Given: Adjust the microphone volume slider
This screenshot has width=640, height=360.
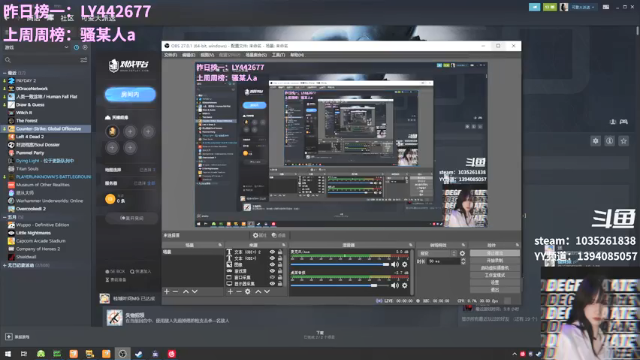Looking at the screenshot, I should (340, 264).
